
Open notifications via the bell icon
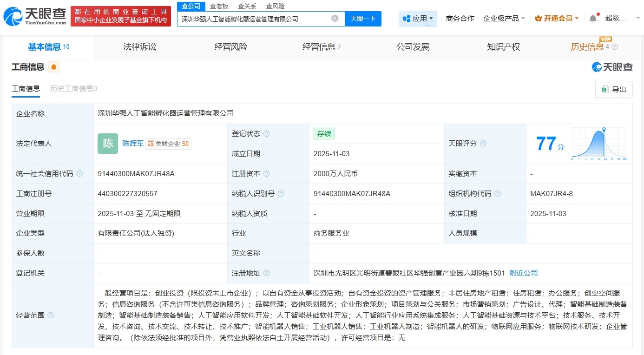point(594,18)
